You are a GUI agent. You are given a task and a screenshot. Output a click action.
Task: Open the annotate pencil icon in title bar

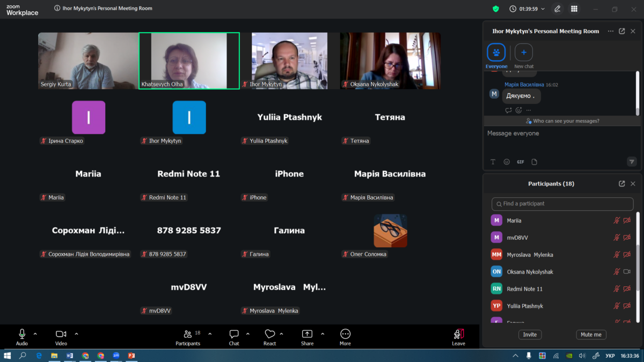558,9
